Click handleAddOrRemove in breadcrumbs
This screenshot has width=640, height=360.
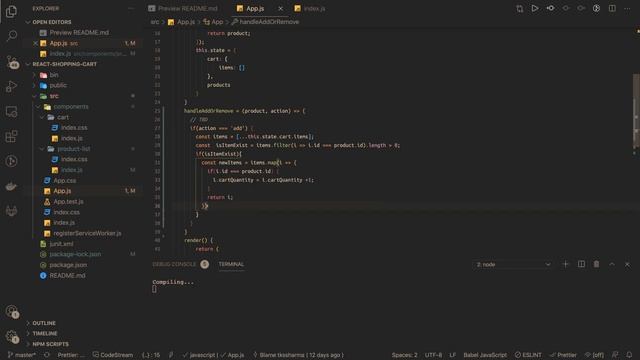coord(269,22)
